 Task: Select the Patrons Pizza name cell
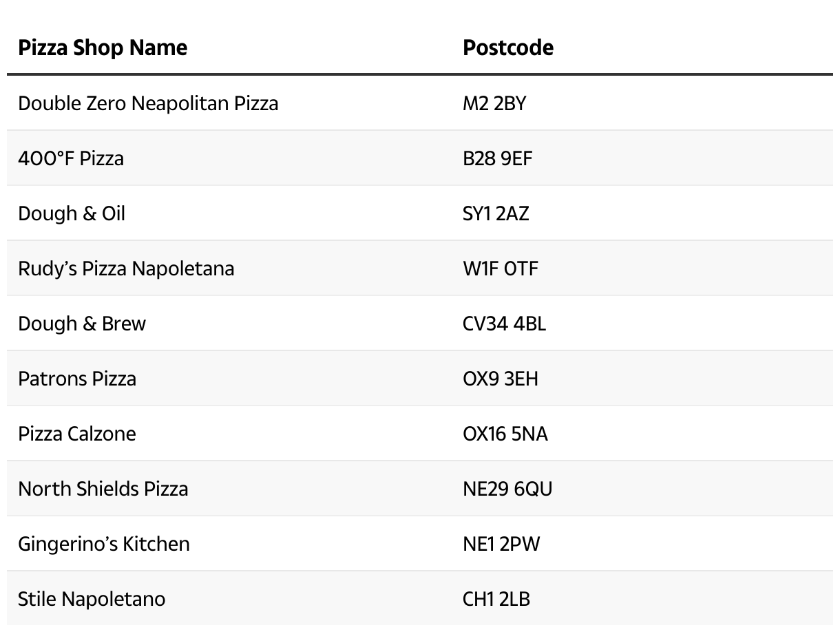[x=77, y=379]
